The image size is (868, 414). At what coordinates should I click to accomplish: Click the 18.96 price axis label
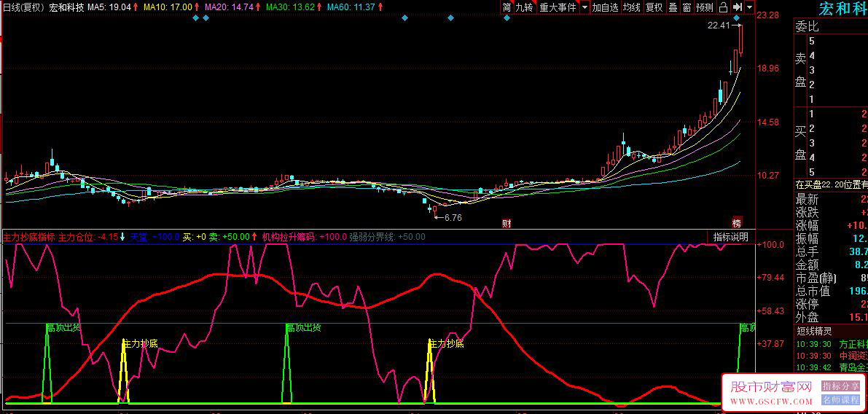pyautogui.click(x=767, y=69)
